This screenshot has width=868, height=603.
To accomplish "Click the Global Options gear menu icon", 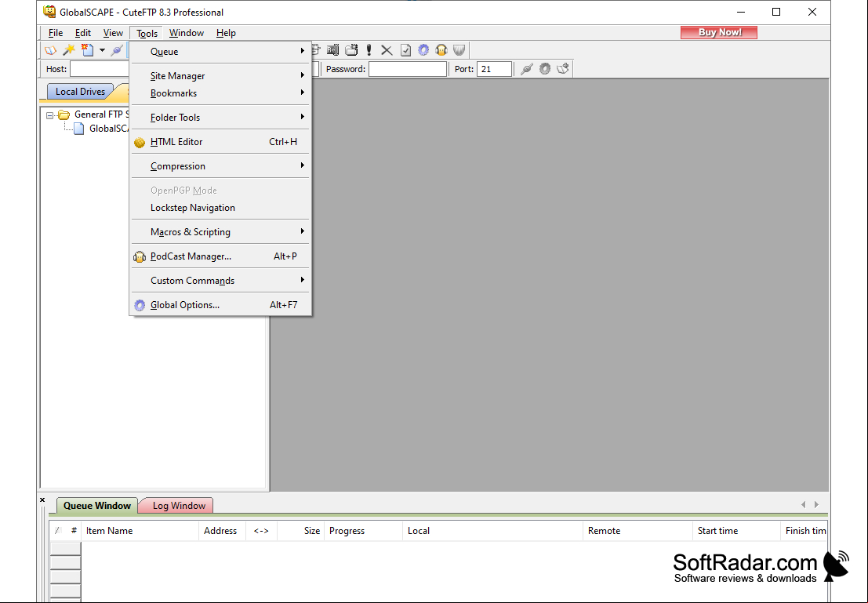I will tap(140, 305).
